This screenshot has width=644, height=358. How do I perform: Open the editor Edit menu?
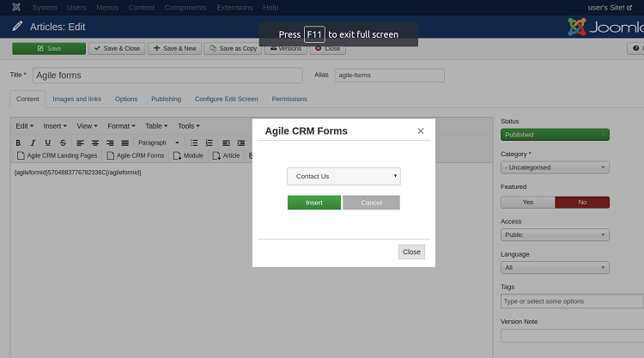25,126
